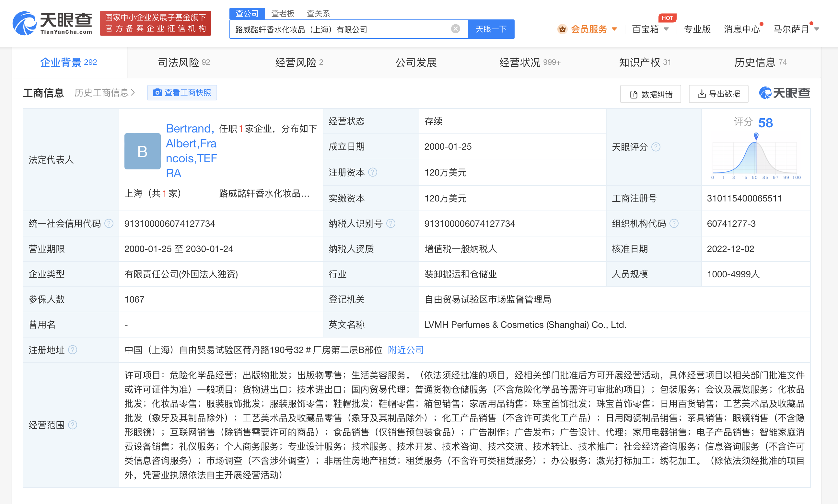Clear the search box with X icon
Image resolution: width=838 pixels, height=504 pixels.
[455, 29]
